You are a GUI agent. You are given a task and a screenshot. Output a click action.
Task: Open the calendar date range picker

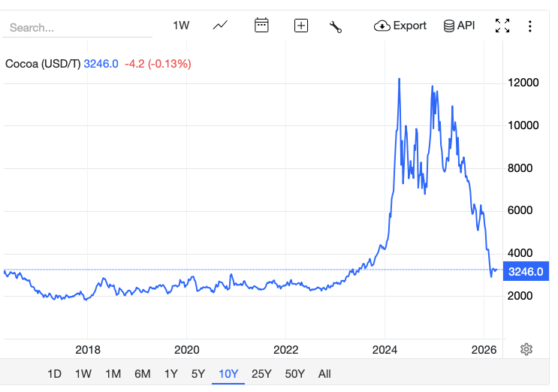[x=261, y=26]
